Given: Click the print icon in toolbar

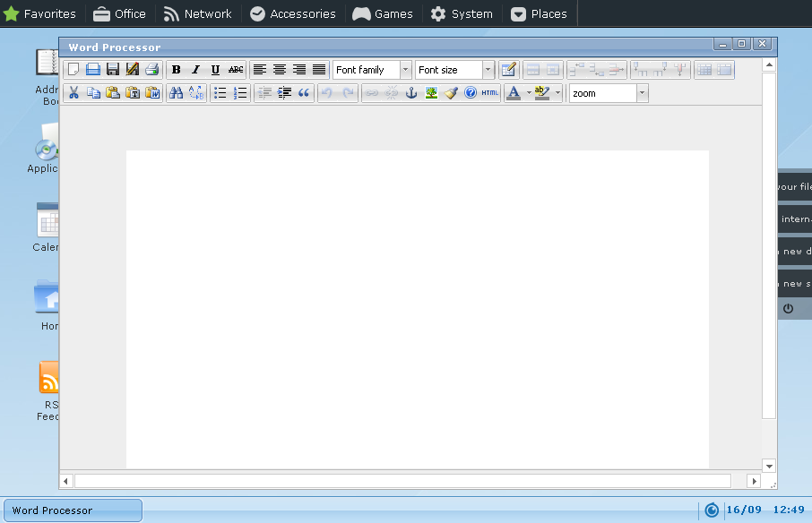Looking at the screenshot, I should (x=152, y=70).
